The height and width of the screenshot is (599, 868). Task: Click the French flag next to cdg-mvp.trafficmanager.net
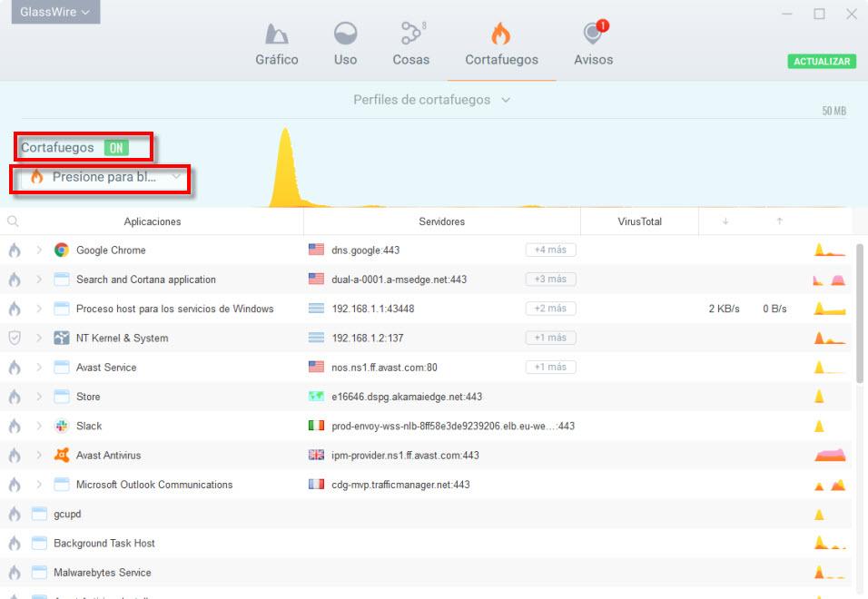[x=316, y=485]
